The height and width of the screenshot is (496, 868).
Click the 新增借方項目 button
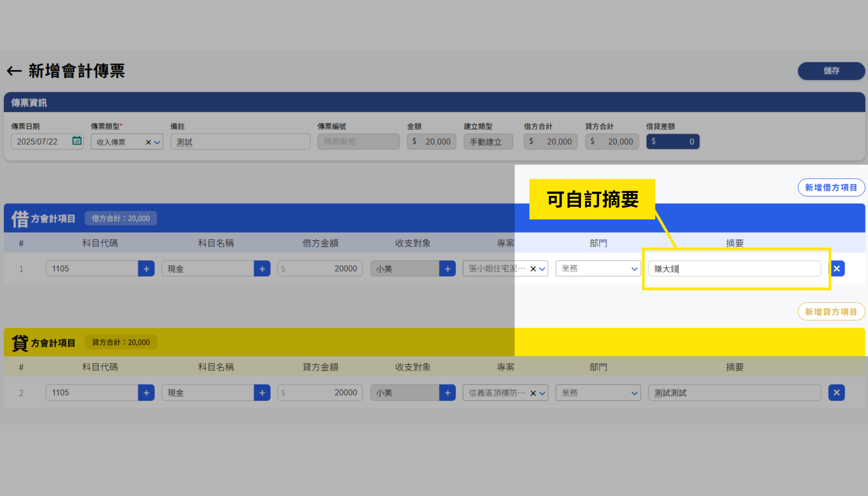(831, 187)
